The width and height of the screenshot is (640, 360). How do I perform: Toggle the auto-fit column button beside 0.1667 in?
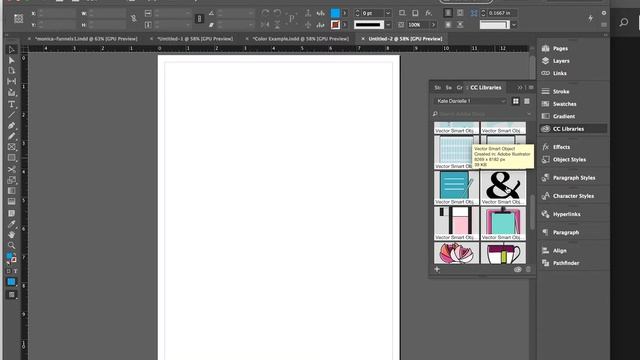474,13
